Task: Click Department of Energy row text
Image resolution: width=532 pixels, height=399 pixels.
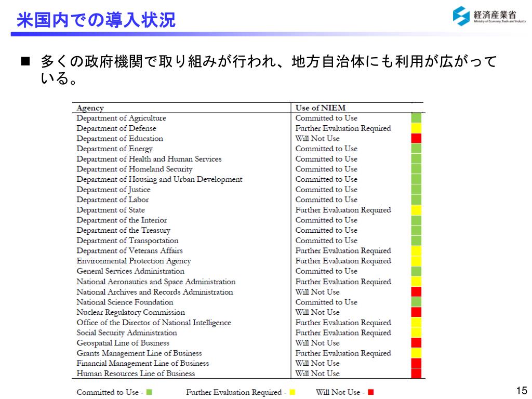Action: 115,149
